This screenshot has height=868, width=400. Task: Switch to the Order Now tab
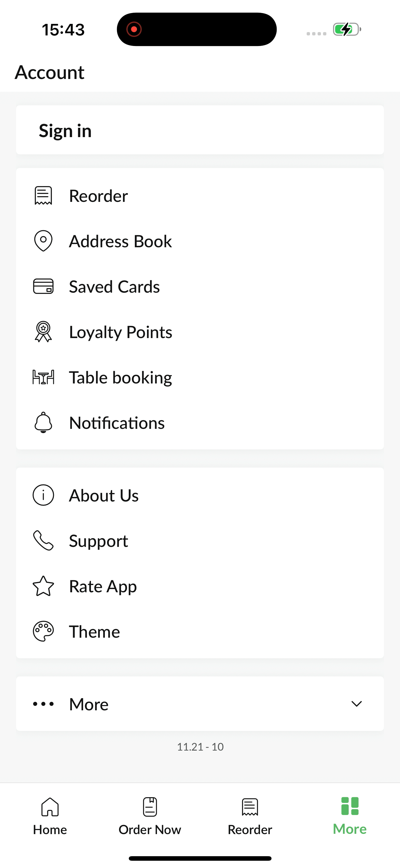tap(150, 816)
